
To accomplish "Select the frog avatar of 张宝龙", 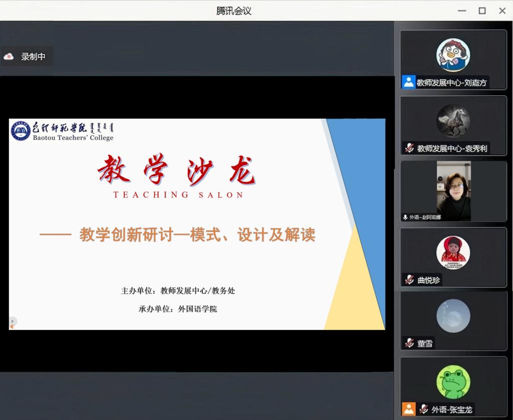I will coord(453,382).
